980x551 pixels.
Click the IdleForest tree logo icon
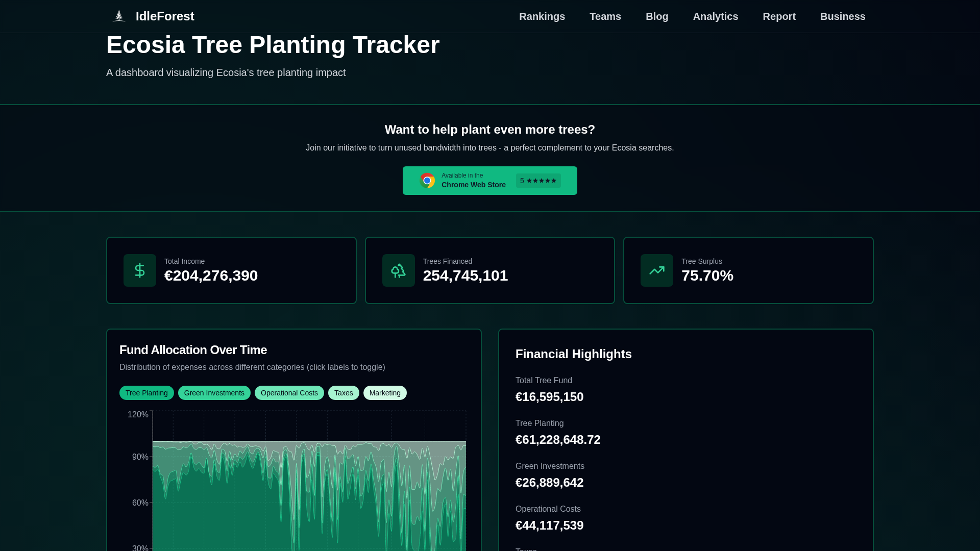[119, 16]
